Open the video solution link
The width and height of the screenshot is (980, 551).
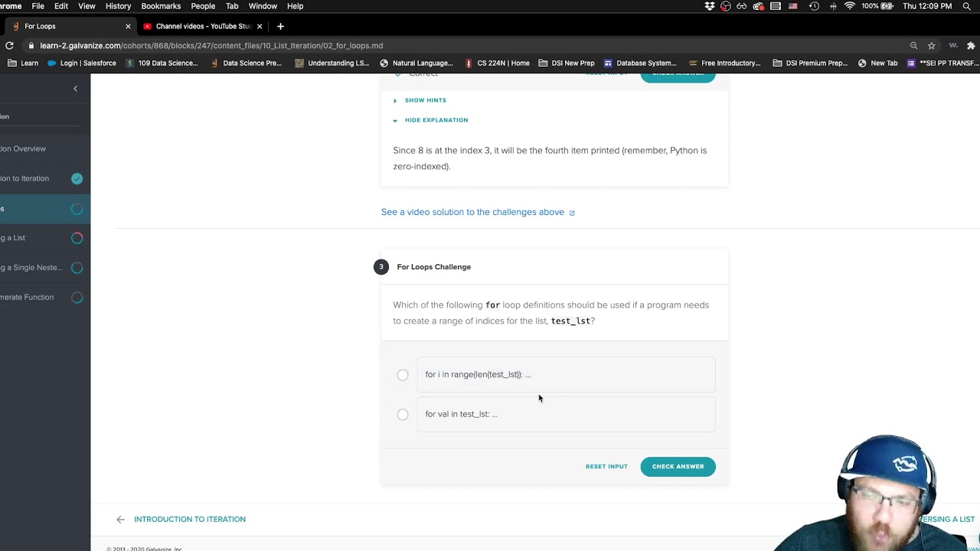472,212
